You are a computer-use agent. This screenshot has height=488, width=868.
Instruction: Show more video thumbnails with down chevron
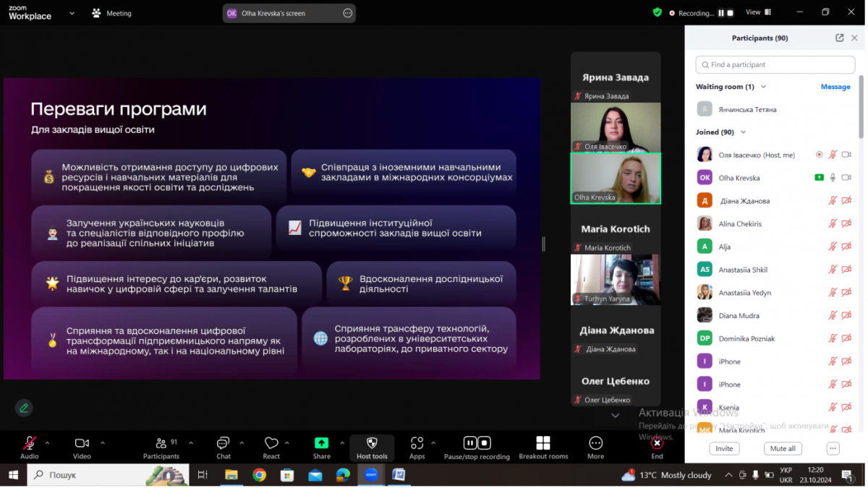tap(616, 416)
